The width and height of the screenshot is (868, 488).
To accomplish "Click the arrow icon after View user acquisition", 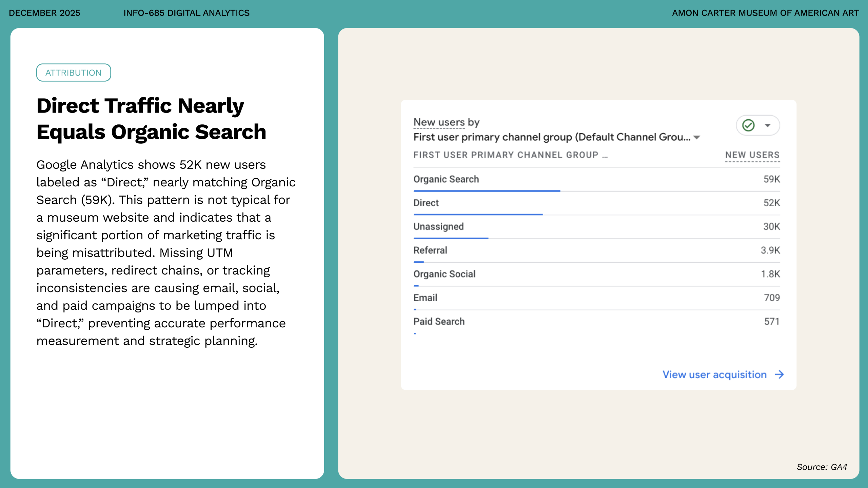I will coord(780,374).
